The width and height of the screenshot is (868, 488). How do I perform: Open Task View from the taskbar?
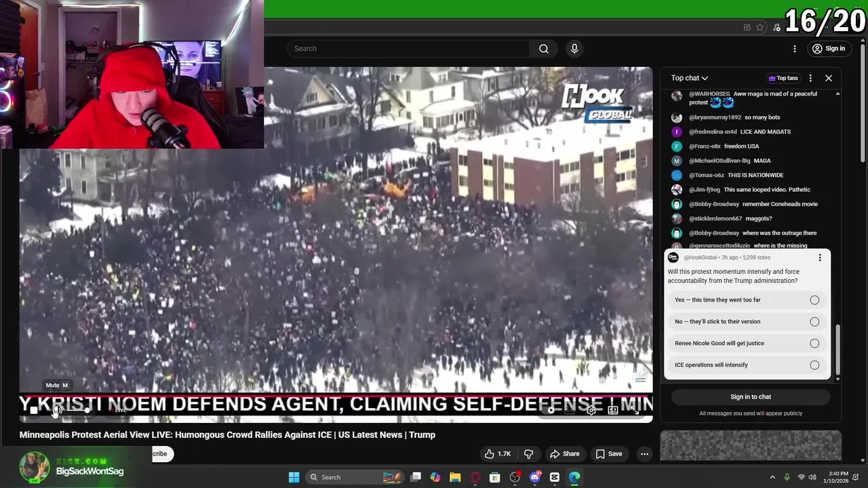(x=416, y=477)
